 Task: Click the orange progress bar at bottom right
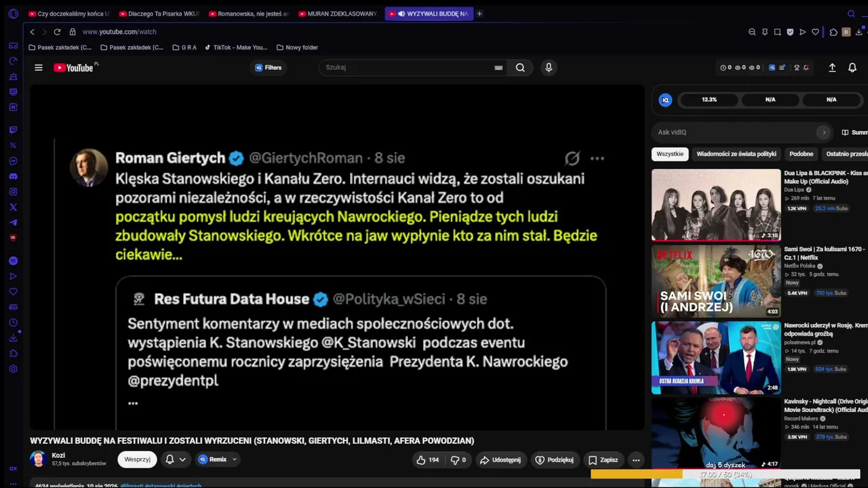tap(636, 474)
